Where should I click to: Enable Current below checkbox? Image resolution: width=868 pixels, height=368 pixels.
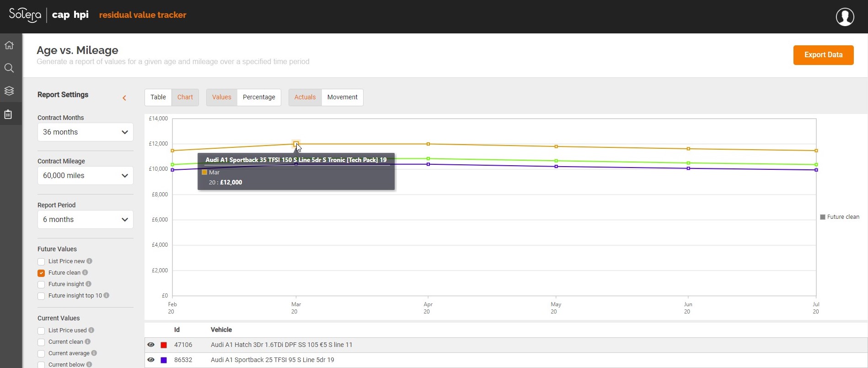[41, 365]
